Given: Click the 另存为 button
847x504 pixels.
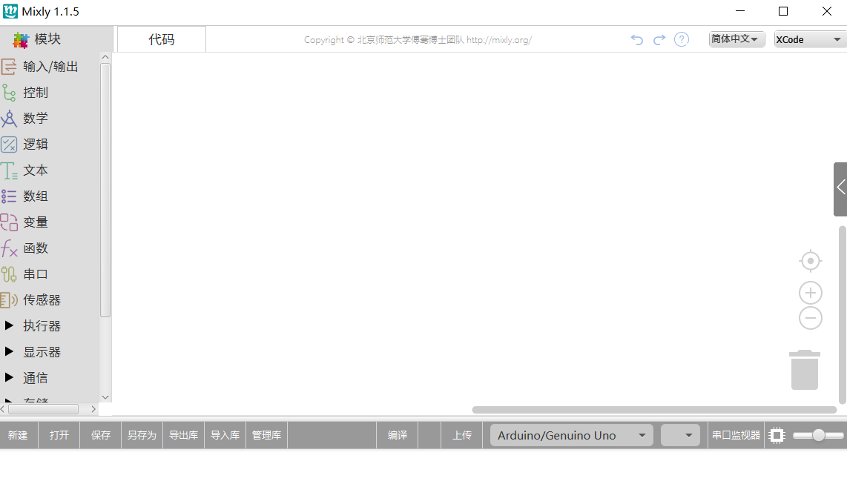Looking at the screenshot, I should (x=142, y=436).
